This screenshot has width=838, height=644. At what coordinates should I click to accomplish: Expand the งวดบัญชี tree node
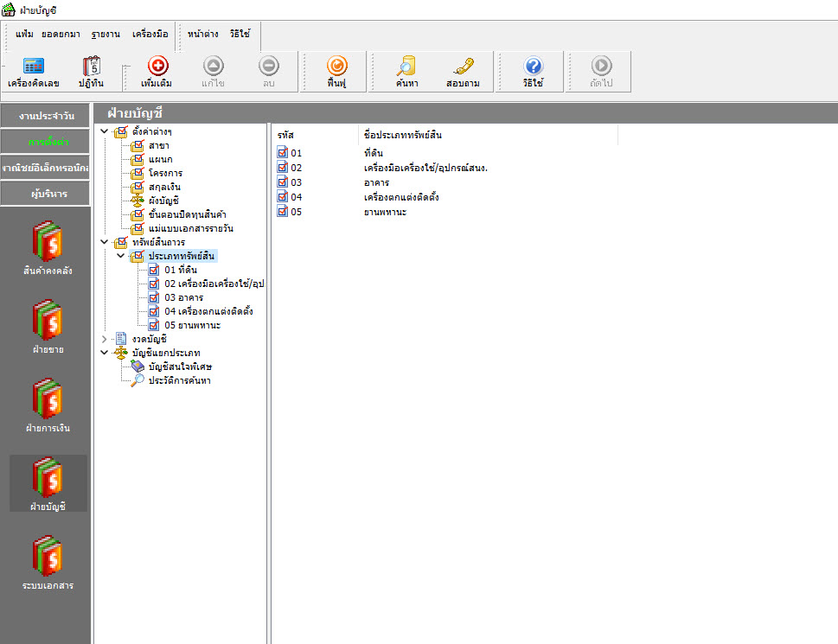tap(105, 339)
